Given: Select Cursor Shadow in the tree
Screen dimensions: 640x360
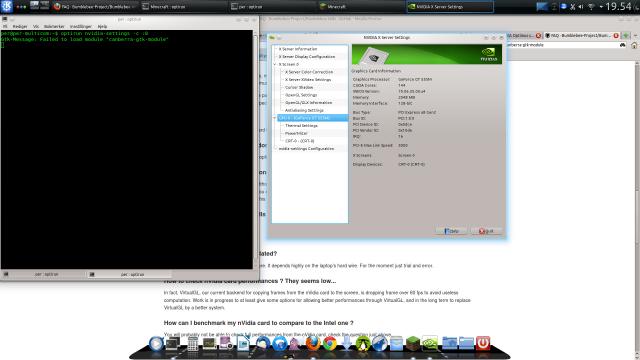Looking at the screenshot, I should pos(299,87).
